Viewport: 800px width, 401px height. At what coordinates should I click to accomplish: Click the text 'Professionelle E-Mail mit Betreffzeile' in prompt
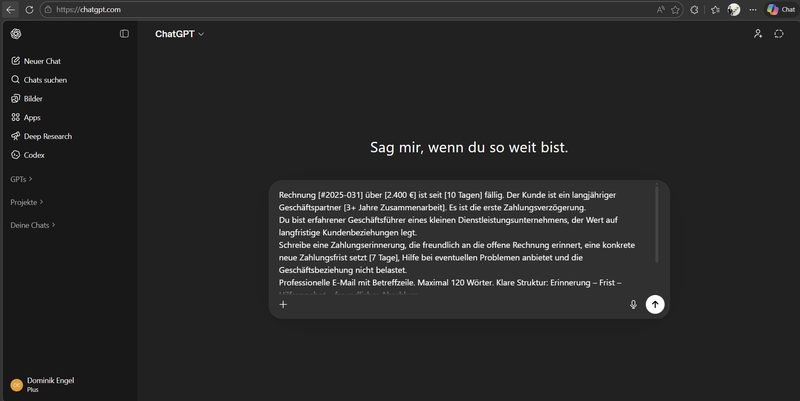pos(347,282)
